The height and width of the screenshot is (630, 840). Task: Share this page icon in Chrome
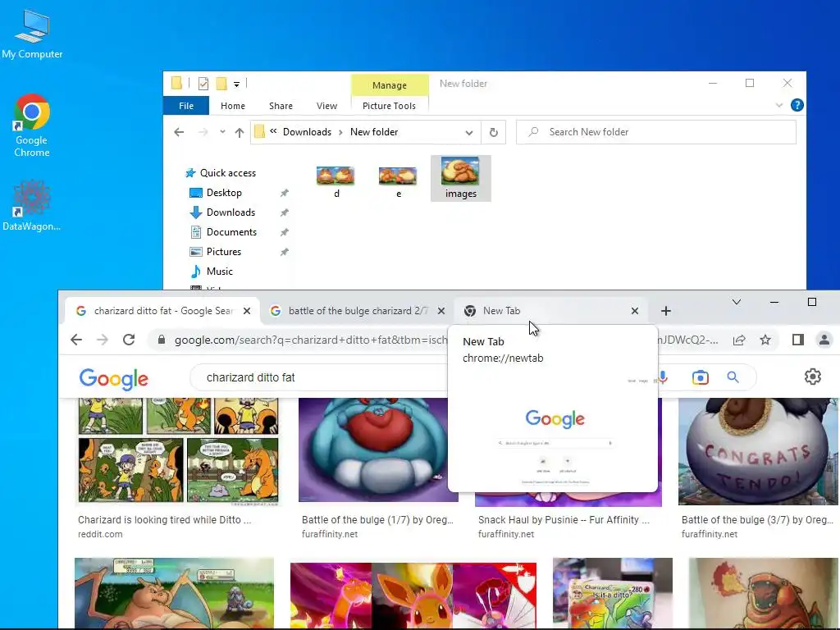pos(739,340)
